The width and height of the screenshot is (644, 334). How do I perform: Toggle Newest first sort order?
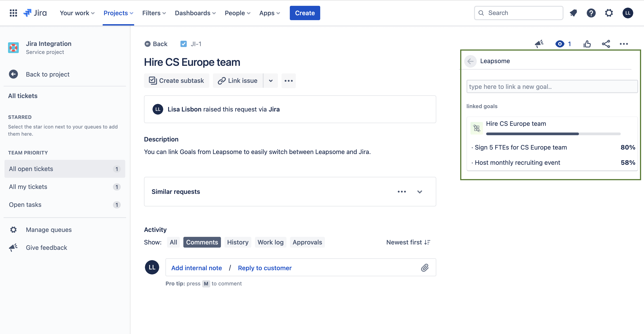tap(408, 242)
